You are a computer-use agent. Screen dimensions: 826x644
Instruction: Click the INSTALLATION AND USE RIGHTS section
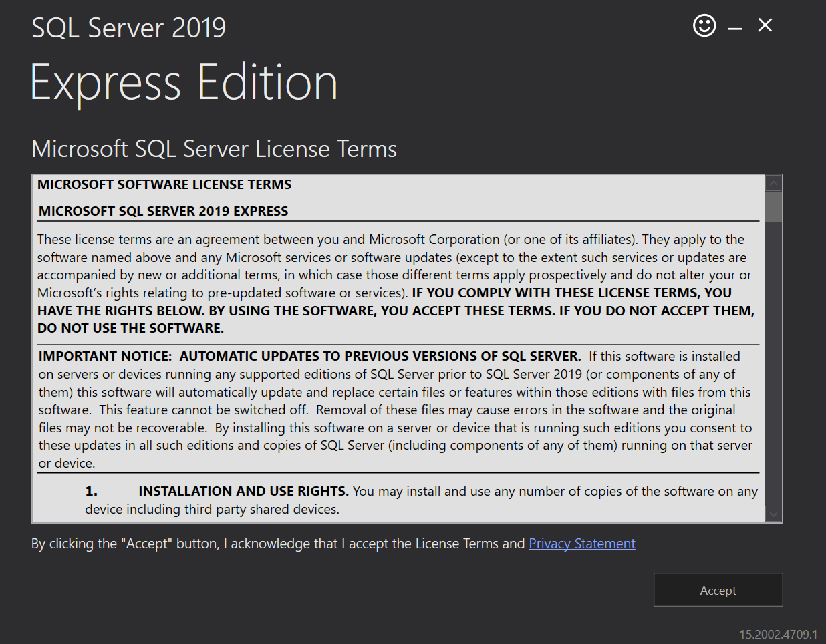421,500
